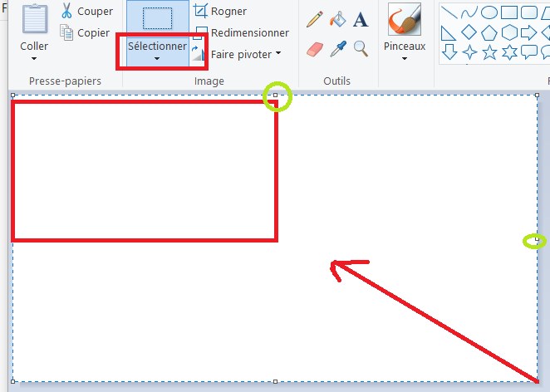Activate the Text tool (A)
550x392 pixels.
[x=361, y=19]
